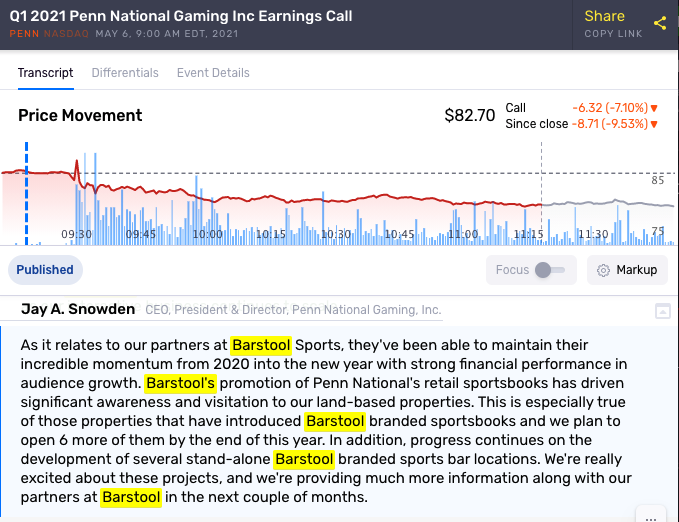Click the 10:45 time label on chart
This screenshot has height=522, width=679.
399,234
